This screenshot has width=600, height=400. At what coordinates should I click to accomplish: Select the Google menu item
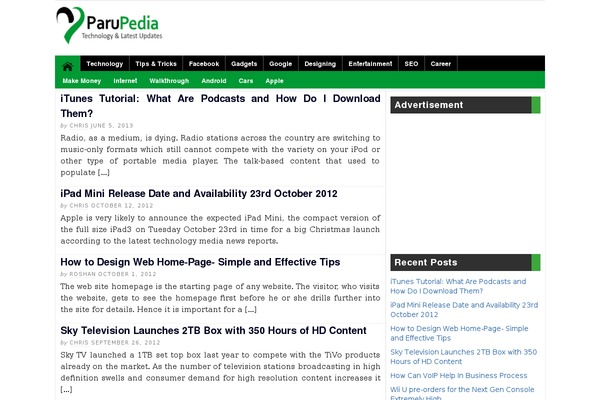coord(280,64)
